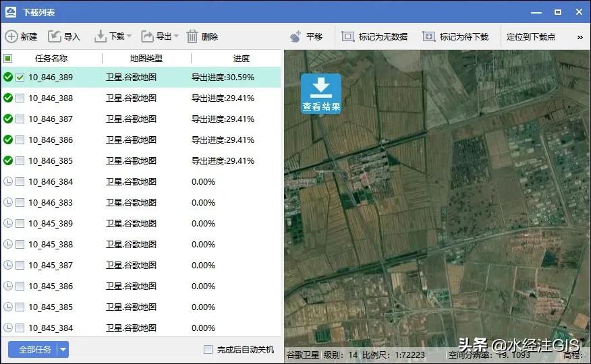The image size is (591, 364).
Task: Close the 下载列表 window
Action: (x=580, y=12)
